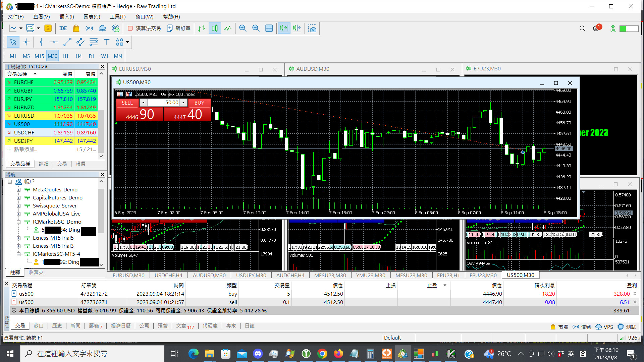Click Market Watch scroll down arrow
The image size is (644, 362).
pyautogui.click(x=101, y=156)
